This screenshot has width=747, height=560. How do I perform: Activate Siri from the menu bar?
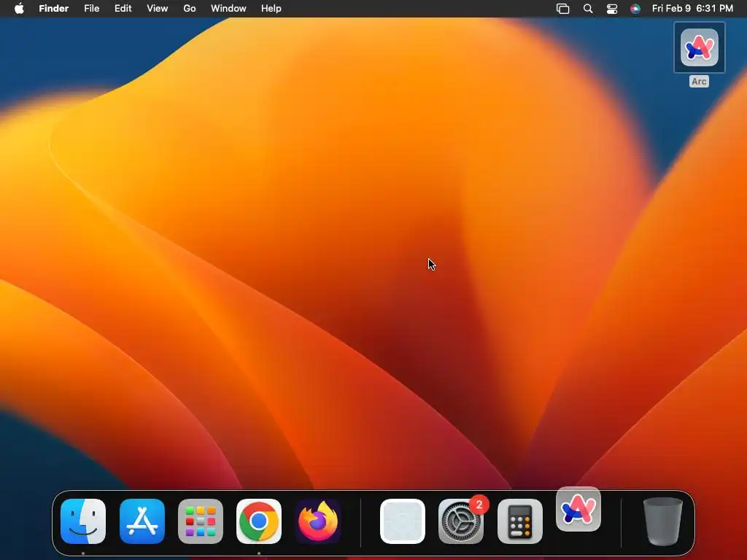(x=635, y=9)
